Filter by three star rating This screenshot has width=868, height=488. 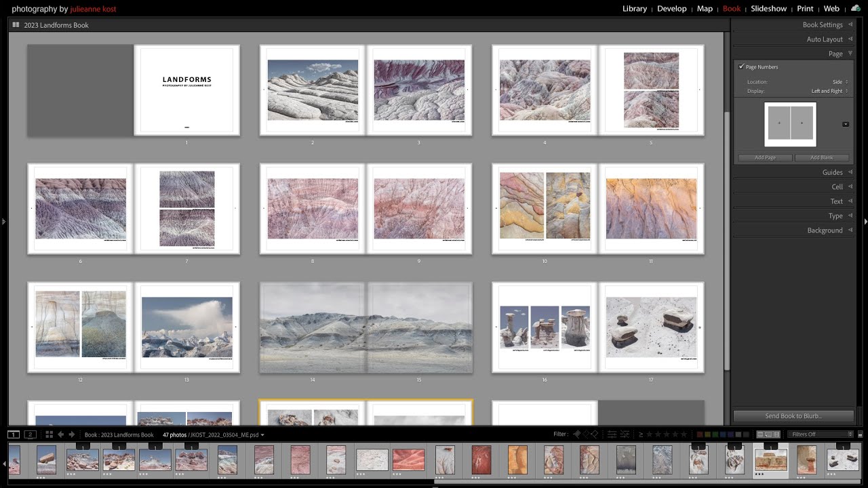point(667,434)
